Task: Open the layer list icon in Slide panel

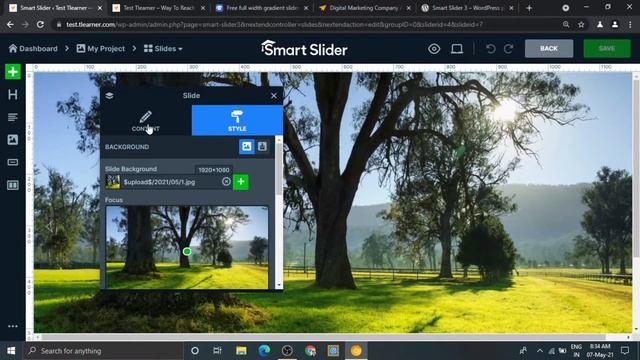Action: tap(109, 96)
